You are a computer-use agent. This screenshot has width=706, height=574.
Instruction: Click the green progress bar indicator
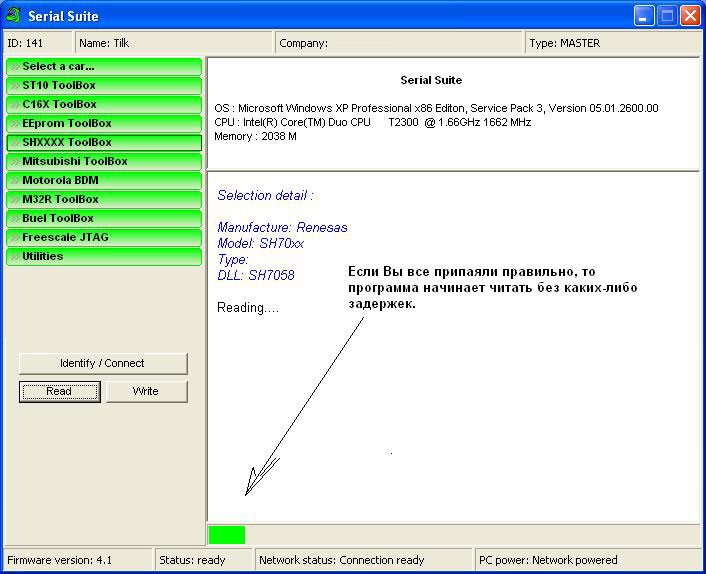(x=227, y=535)
